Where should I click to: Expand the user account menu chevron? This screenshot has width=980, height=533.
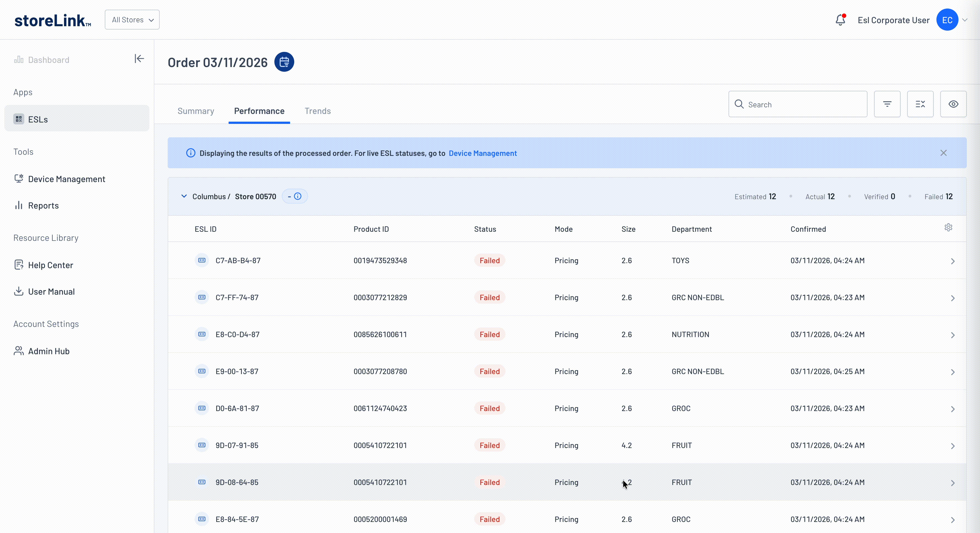pyautogui.click(x=965, y=20)
